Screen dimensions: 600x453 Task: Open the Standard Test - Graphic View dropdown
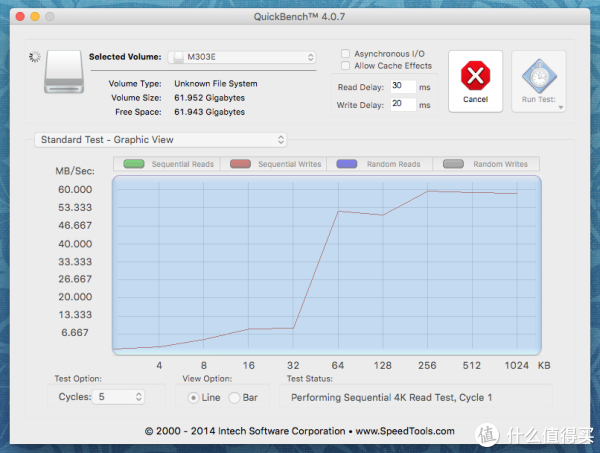pyautogui.click(x=160, y=140)
